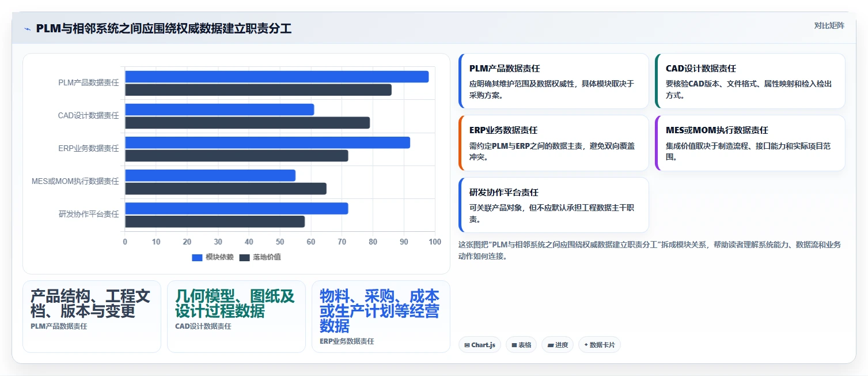Click the dark bar for MES或MOM执行数据责任
868x376 pixels.
tap(226, 189)
